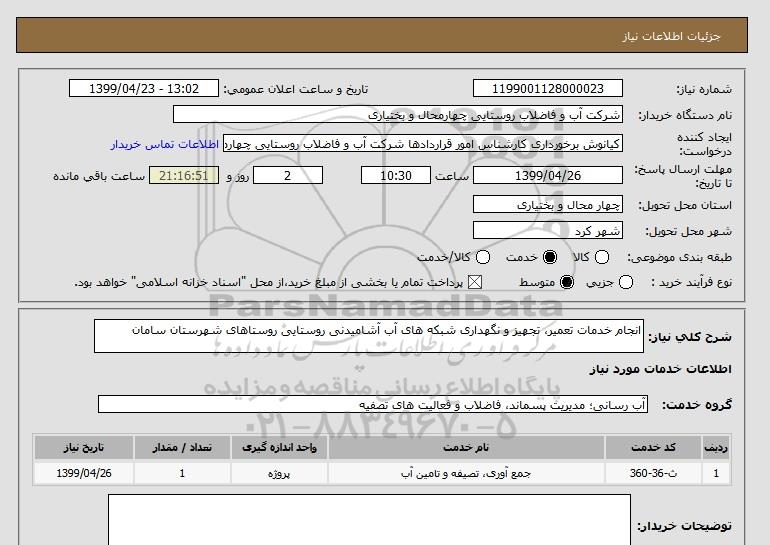Image resolution: width=770 pixels, height=545 pixels.
Task: Click the table need-date cell 1399/04/26
Action: tap(84, 473)
